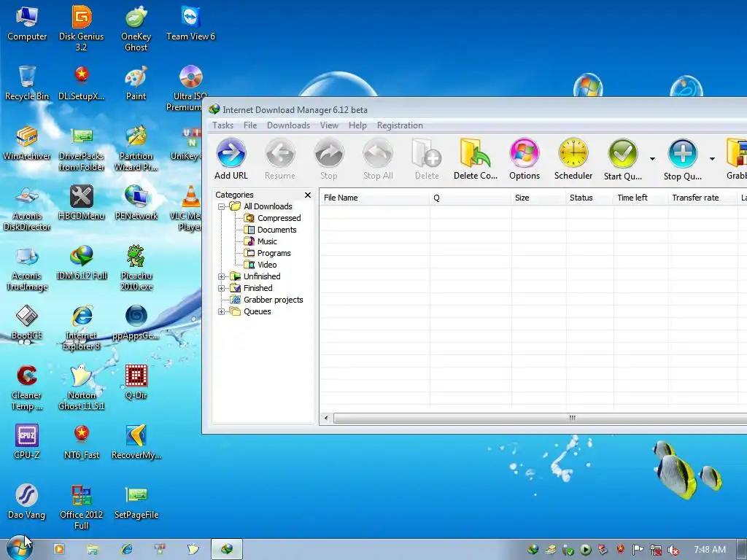Select the Internet Explorer 8 desktop icon
Screen dimensions: 747x560
(82, 327)
